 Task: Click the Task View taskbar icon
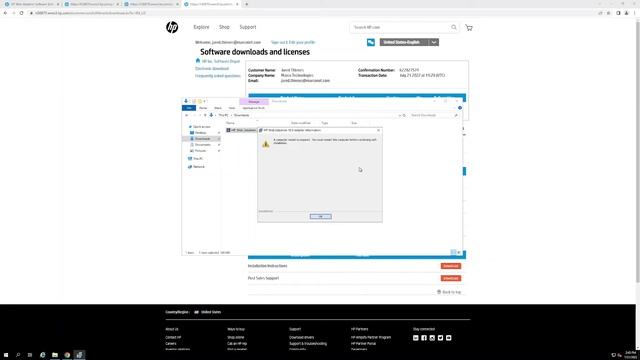coord(30,355)
